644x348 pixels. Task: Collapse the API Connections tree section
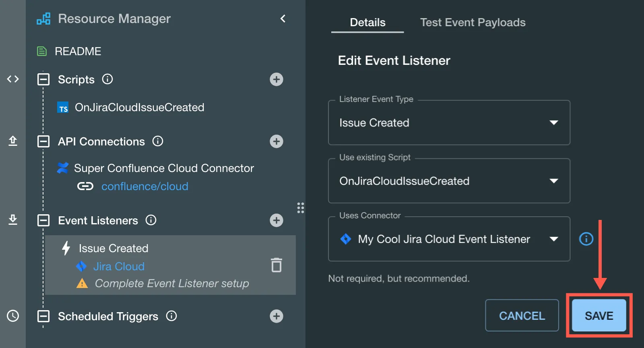pos(43,141)
